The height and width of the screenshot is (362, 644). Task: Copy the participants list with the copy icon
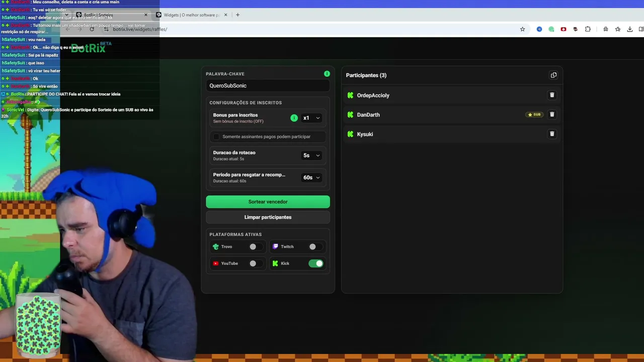[x=553, y=75]
